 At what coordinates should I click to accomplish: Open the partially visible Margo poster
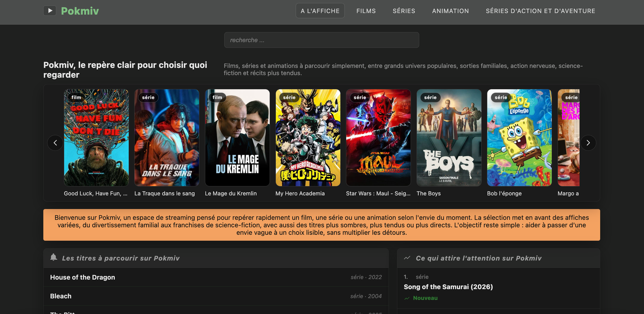pos(568,138)
